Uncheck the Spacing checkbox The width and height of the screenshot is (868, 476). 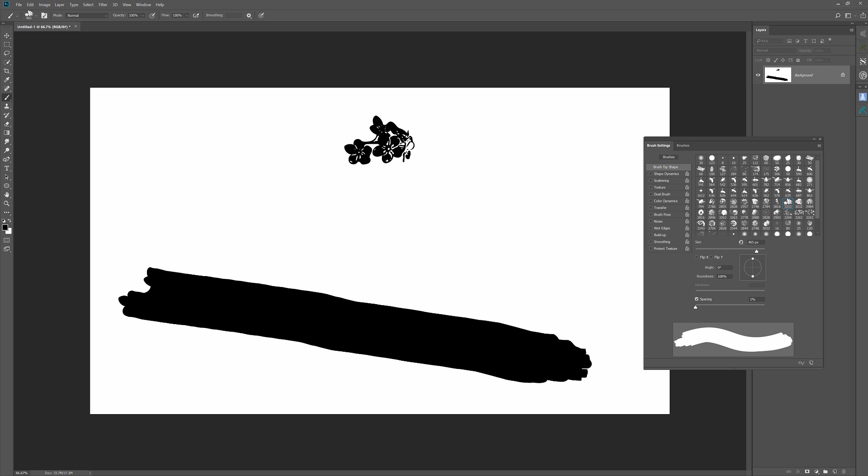(x=697, y=299)
